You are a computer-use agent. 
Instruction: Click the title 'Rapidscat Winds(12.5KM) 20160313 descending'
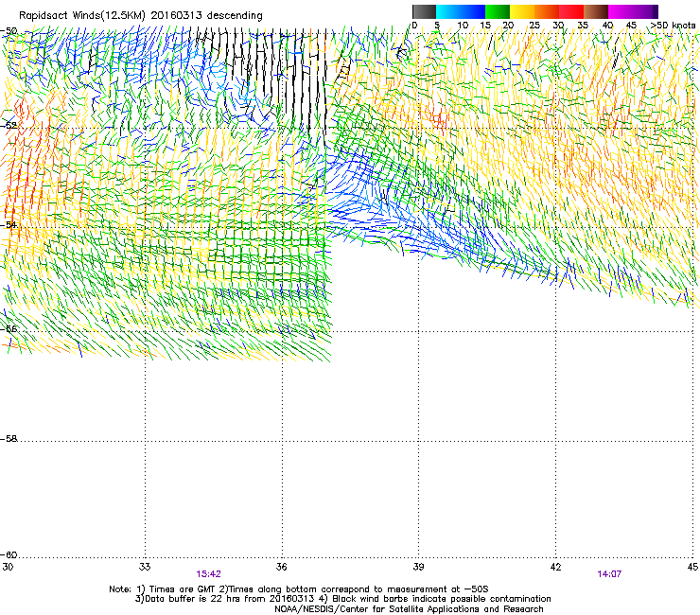pyautogui.click(x=141, y=16)
